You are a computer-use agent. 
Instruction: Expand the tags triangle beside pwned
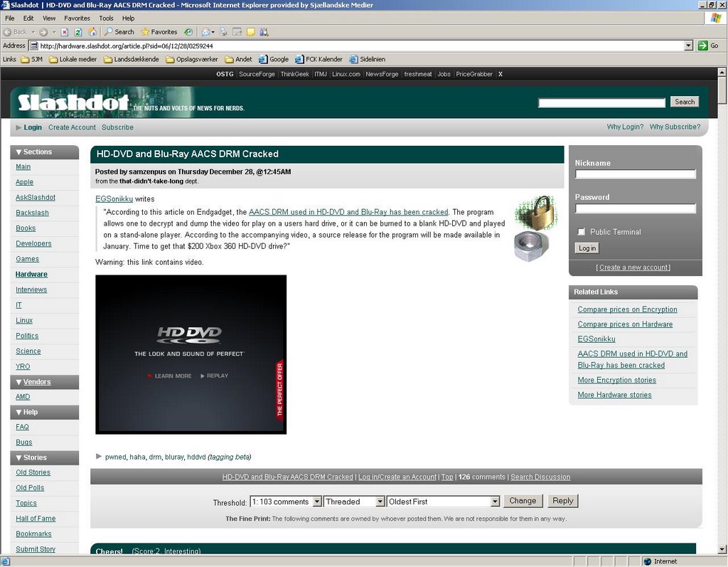98,457
